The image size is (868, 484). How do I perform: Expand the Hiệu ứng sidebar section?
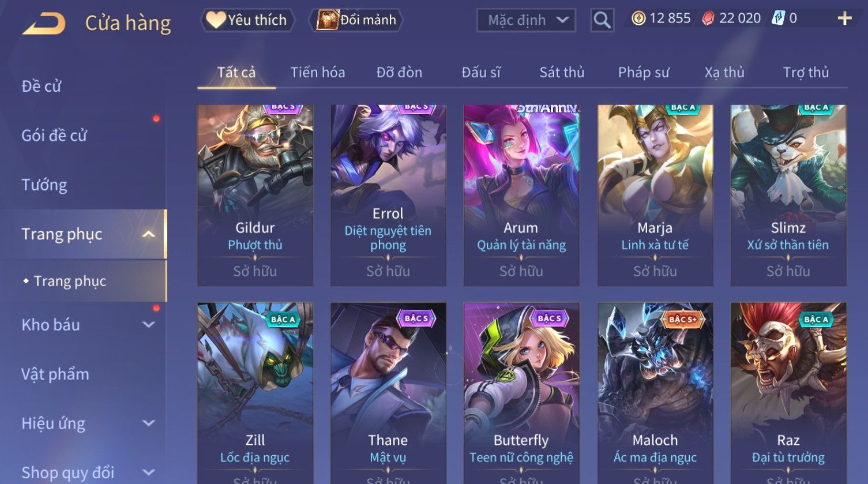148,423
